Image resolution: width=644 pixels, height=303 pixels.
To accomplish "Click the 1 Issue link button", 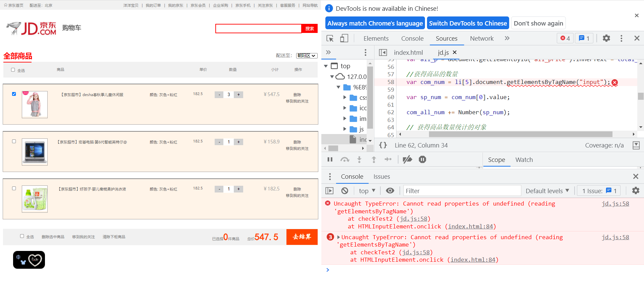I will 599,191.
